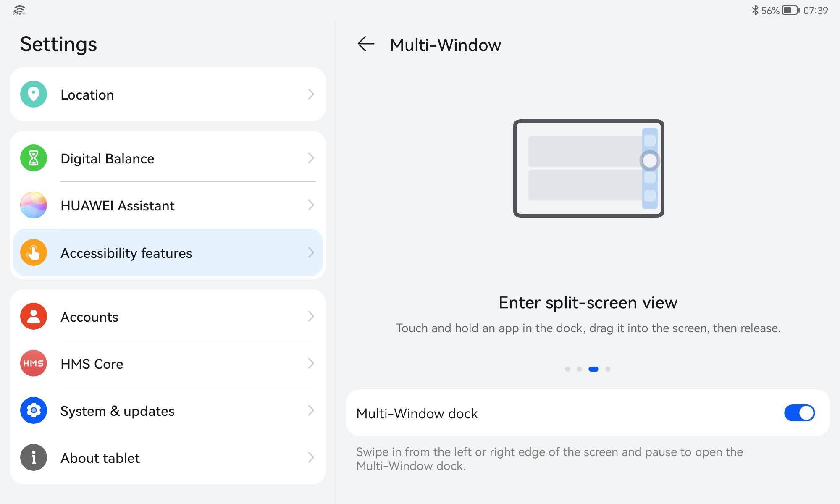The image size is (840, 504).
Task: Tap the red Accounts person icon
Action: pos(34,316)
